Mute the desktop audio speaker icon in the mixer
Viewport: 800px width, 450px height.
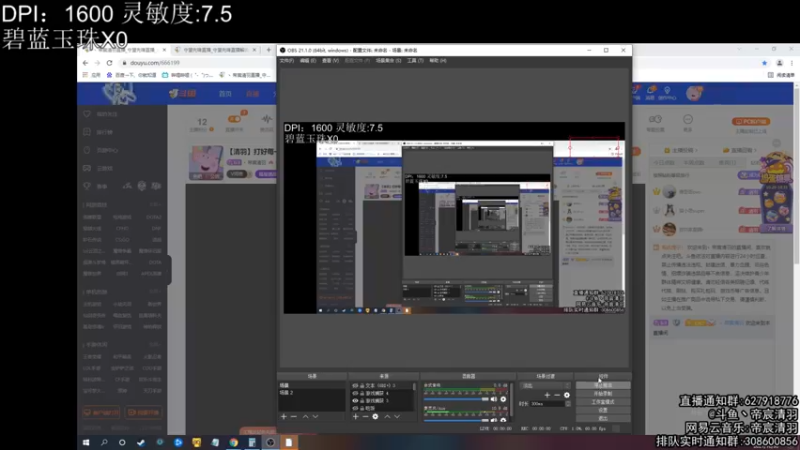click(493, 399)
